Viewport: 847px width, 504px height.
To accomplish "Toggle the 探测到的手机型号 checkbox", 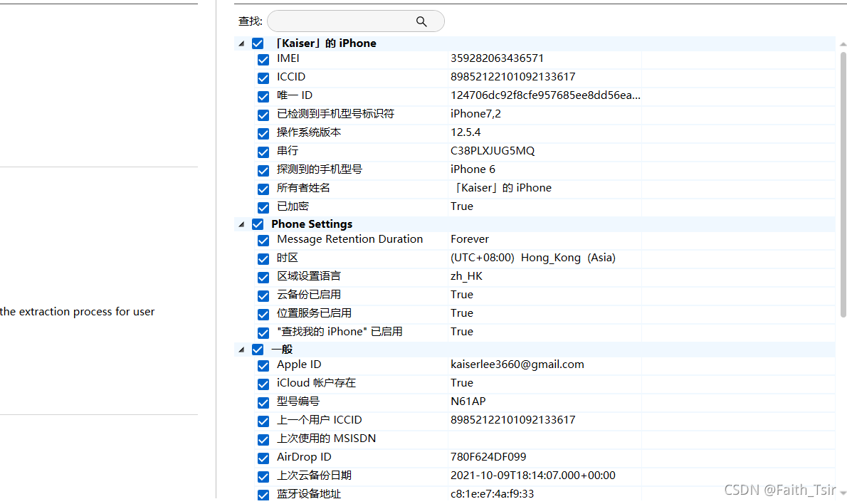I will [263, 170].
